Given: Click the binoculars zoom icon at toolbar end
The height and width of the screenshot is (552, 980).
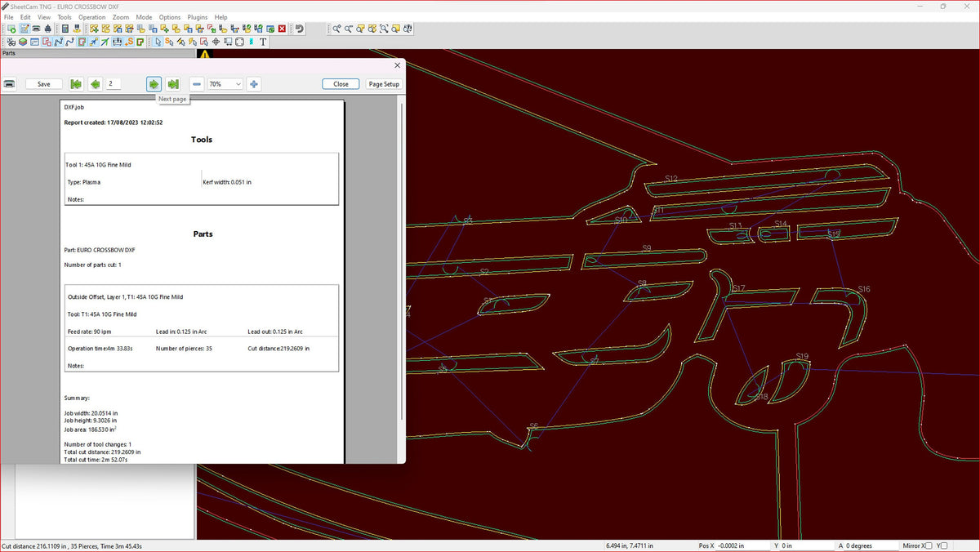Looking at the screenshot, I should click(x=408, y=29).
